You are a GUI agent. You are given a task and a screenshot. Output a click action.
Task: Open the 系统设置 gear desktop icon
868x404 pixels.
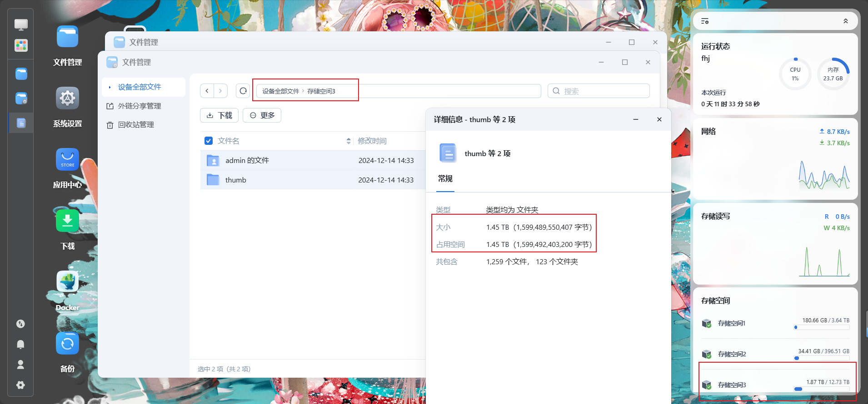pos(67,98)
